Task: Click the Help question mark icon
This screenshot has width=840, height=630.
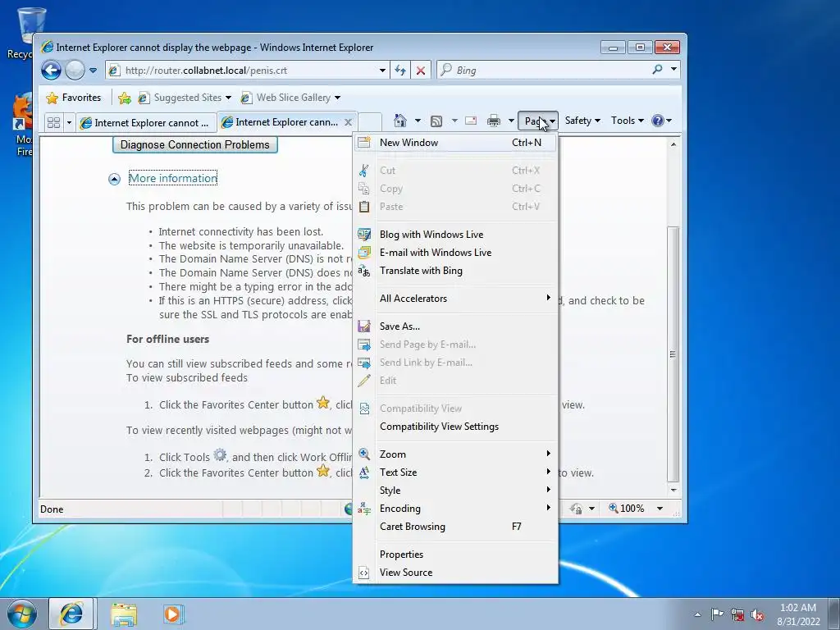Action: [x=658, y=121]
